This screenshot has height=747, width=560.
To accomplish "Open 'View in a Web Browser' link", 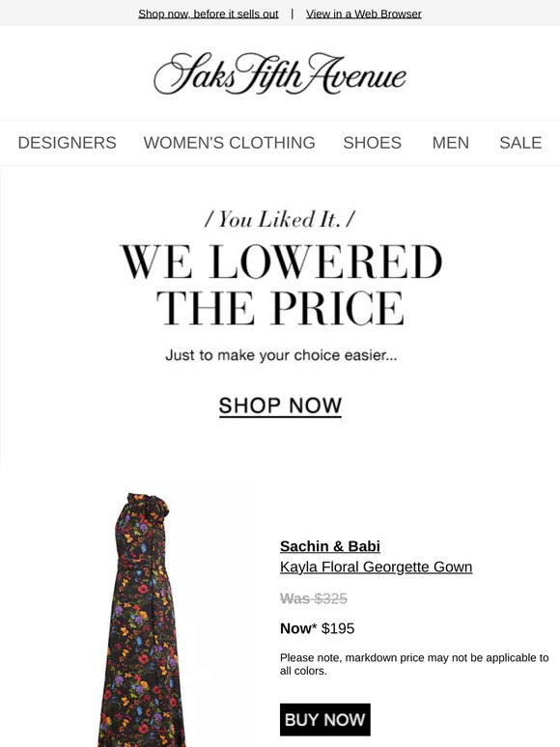I will [364, 14].
